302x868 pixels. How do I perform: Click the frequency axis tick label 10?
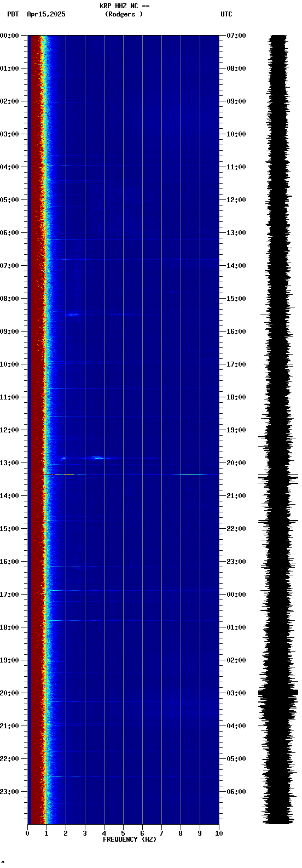(x=219, y=833)
